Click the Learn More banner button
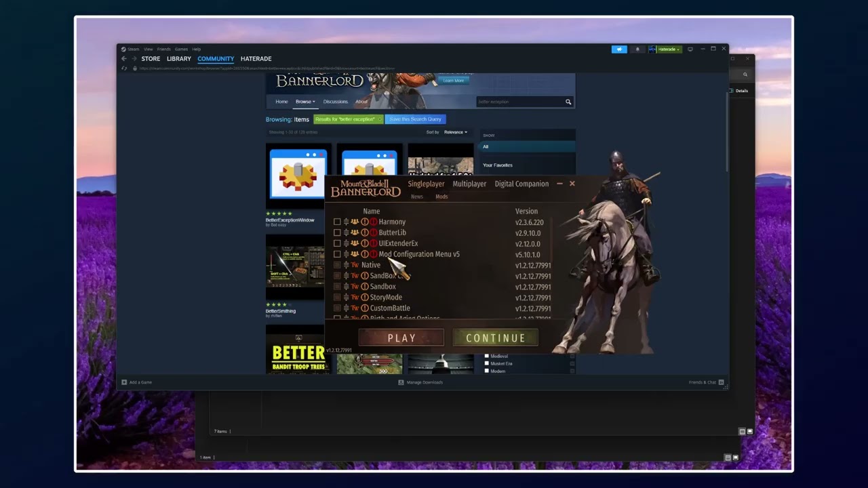The width and height of the screenshot is (868, 488). 454,81
